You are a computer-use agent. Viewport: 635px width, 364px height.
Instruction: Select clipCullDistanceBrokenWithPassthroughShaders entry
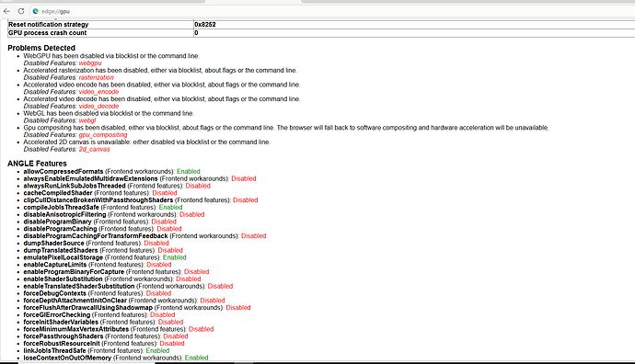(x=141, y=200)
